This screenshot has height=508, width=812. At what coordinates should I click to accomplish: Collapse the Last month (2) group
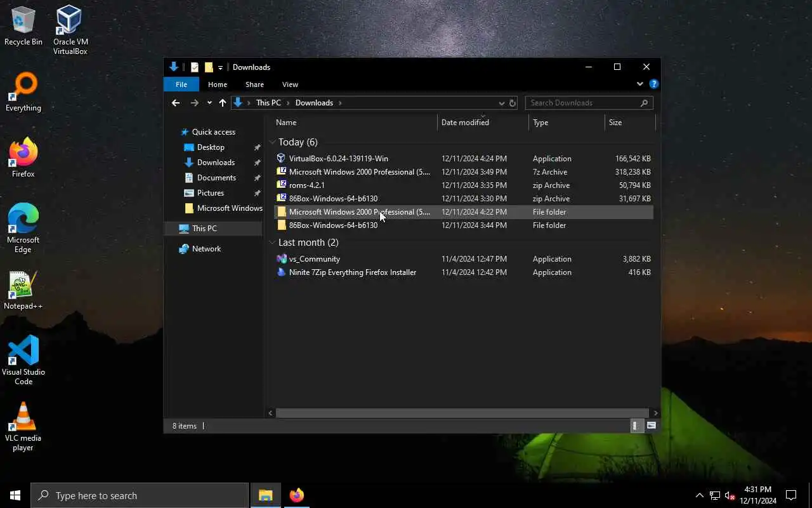pos(272,243)
